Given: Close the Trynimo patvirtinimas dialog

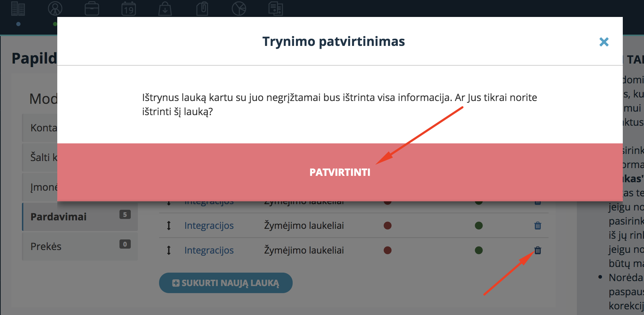Looking at the screenshot, I should [604, 42].
